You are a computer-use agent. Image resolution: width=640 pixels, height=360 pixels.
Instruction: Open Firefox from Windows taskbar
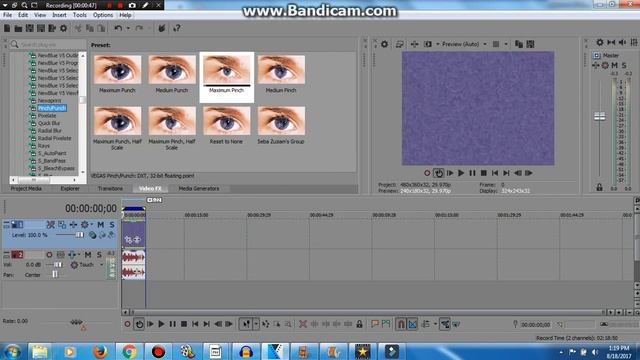100,351
